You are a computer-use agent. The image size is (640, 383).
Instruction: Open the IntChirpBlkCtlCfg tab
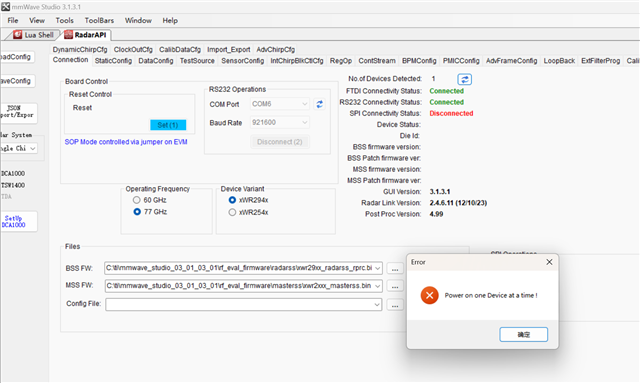[297, 61]
